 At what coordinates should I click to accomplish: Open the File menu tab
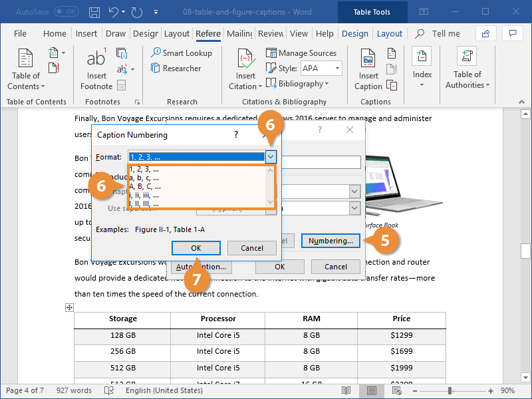[21, 34]
